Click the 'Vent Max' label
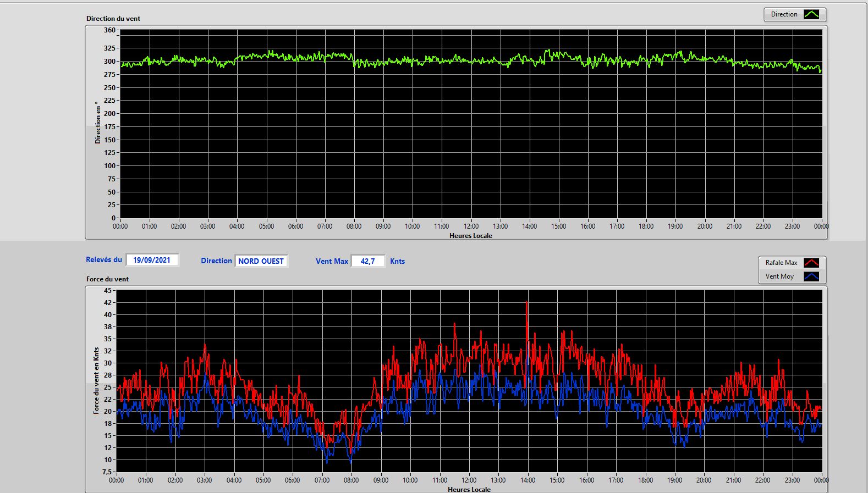Screen dimensions: 868x493 (332, 262)
